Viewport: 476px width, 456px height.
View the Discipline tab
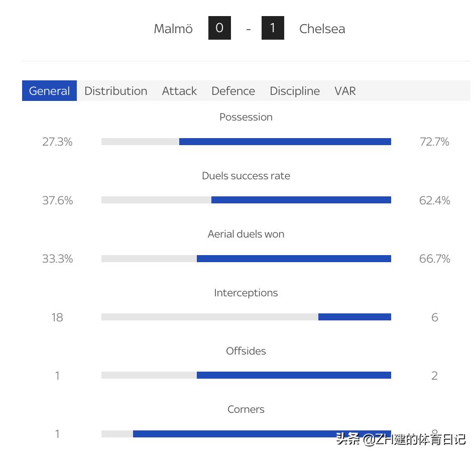click(x=295, y=91)
